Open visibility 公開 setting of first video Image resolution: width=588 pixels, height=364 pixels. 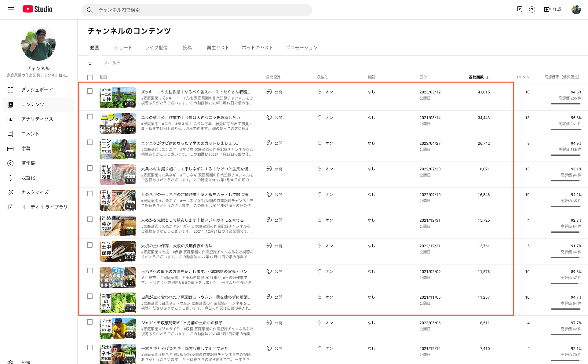tap(275, 92)
